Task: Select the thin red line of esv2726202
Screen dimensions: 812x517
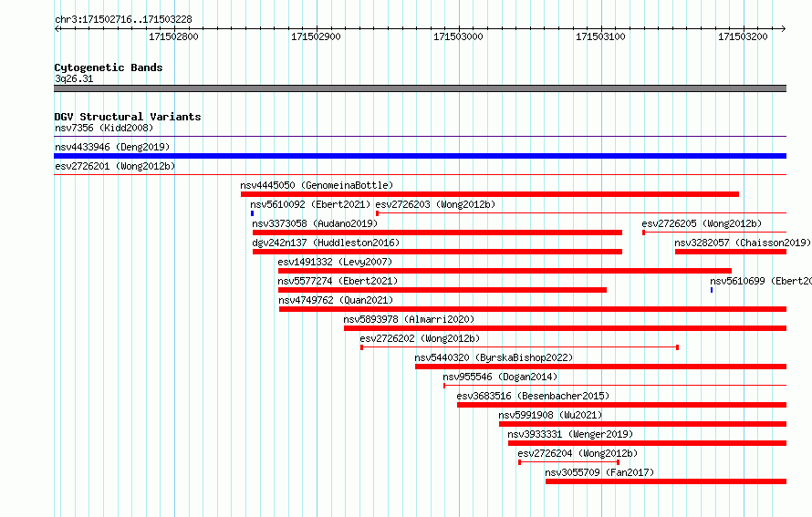Action: point(520,347)
